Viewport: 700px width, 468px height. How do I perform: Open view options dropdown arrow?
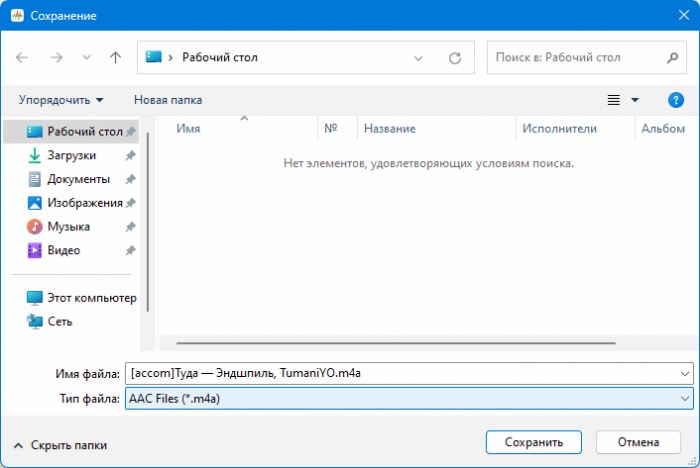(x=635, y=100)
